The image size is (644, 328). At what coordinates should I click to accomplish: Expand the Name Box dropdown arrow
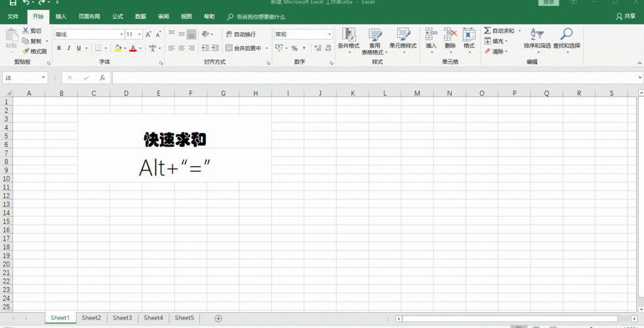coord(43,77)
